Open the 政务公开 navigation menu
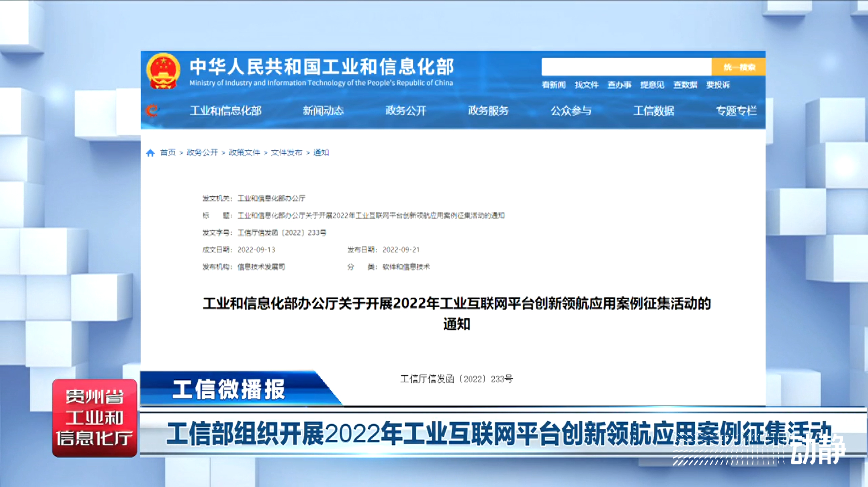The width and height of the screenshot is (868, 487). coord(405,110)
